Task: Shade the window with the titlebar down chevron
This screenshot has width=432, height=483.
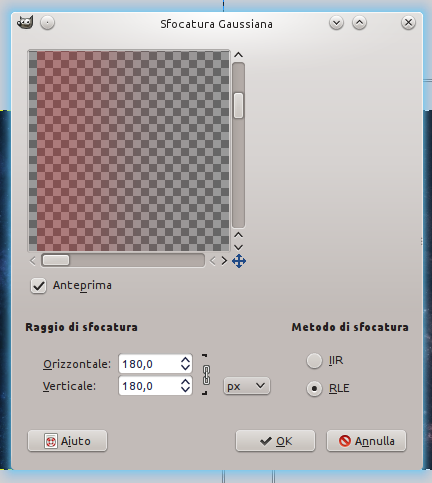Action: pos(336,23)
